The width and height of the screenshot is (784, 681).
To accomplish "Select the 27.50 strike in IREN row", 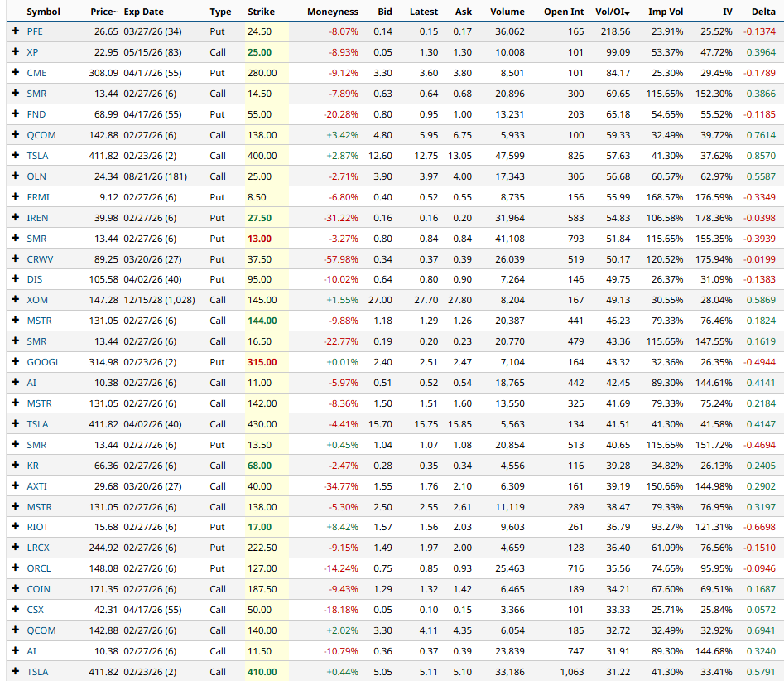I will [x=259, y=218].
